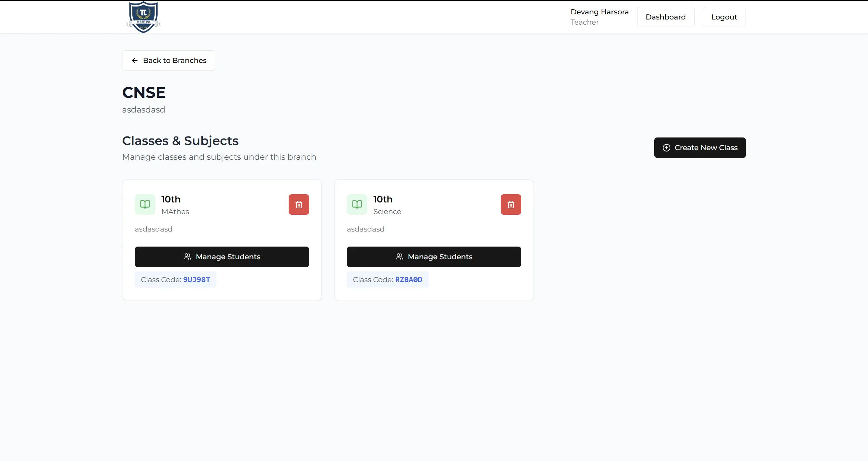
Task: Click people icon on MAthes Manage Students
Action: click(187, 257)
